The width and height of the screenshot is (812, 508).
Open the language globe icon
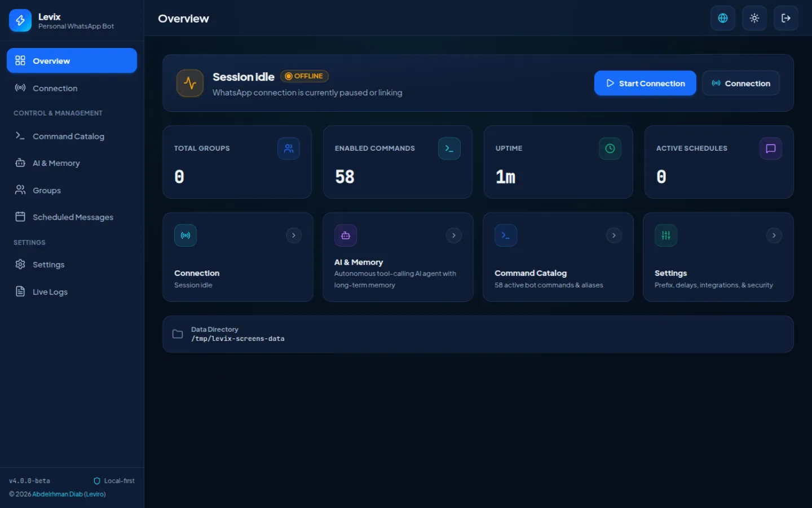pyautogui.click(x=723, y=18)
